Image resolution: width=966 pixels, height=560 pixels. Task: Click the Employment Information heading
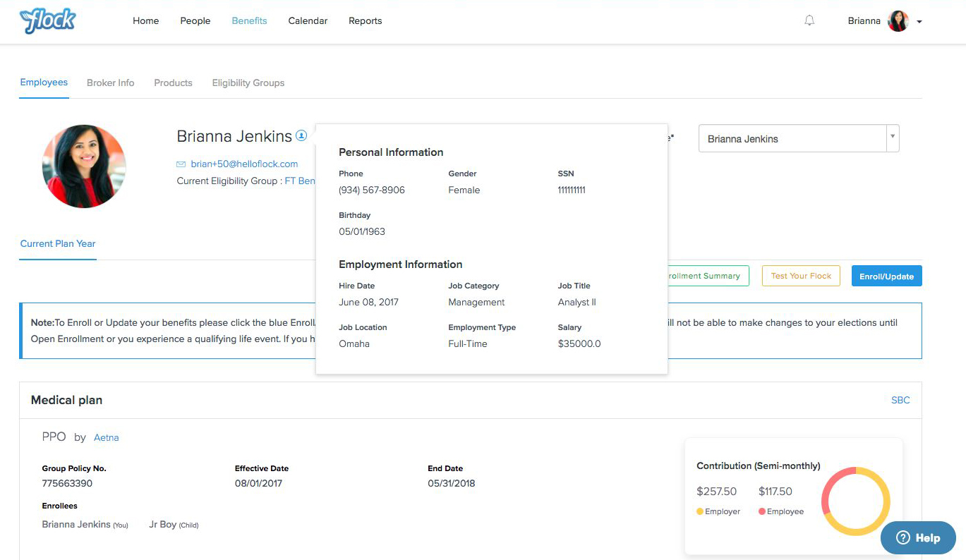pos(401,264)
